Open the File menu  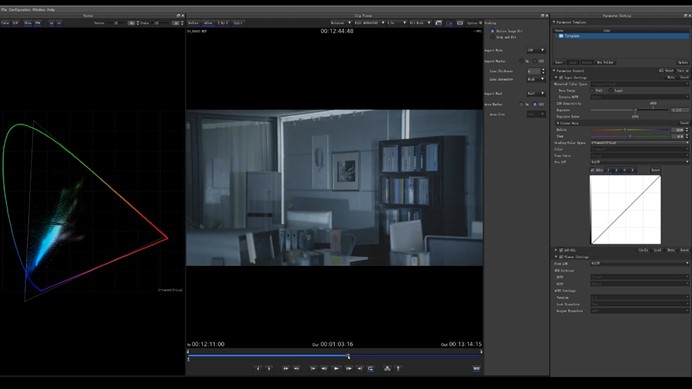click(4, 9)
